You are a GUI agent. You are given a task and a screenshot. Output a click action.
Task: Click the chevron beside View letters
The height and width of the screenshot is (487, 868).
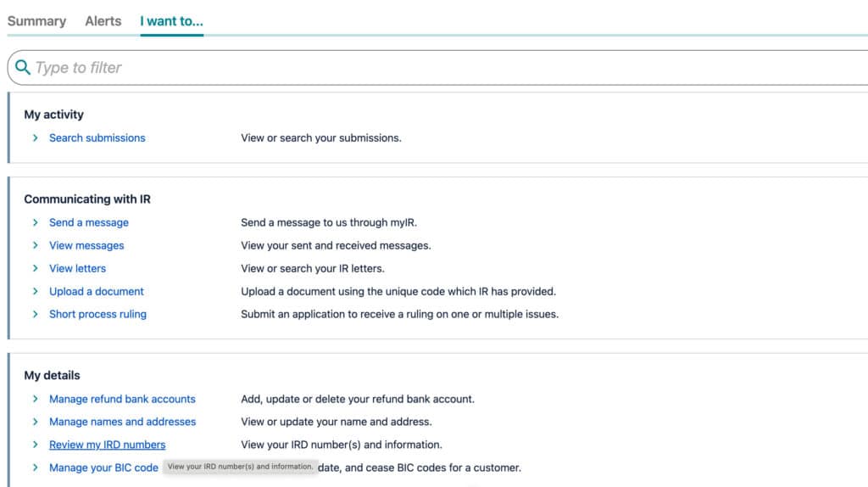pos(36,269)
